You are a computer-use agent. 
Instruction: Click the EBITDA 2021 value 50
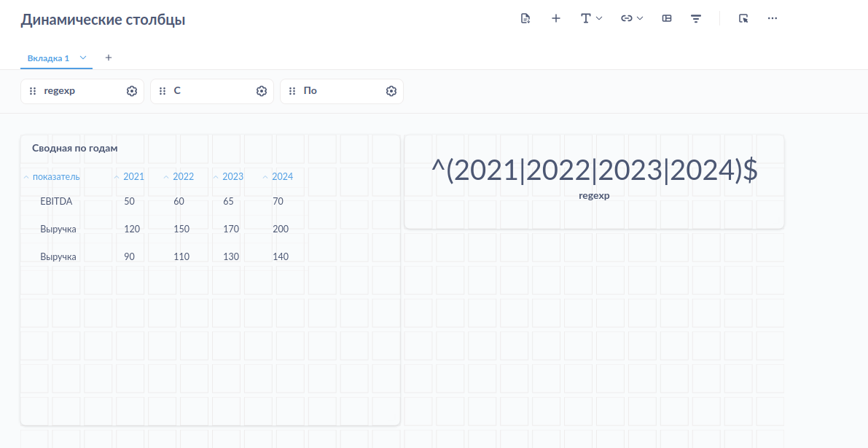coord(130,202)
